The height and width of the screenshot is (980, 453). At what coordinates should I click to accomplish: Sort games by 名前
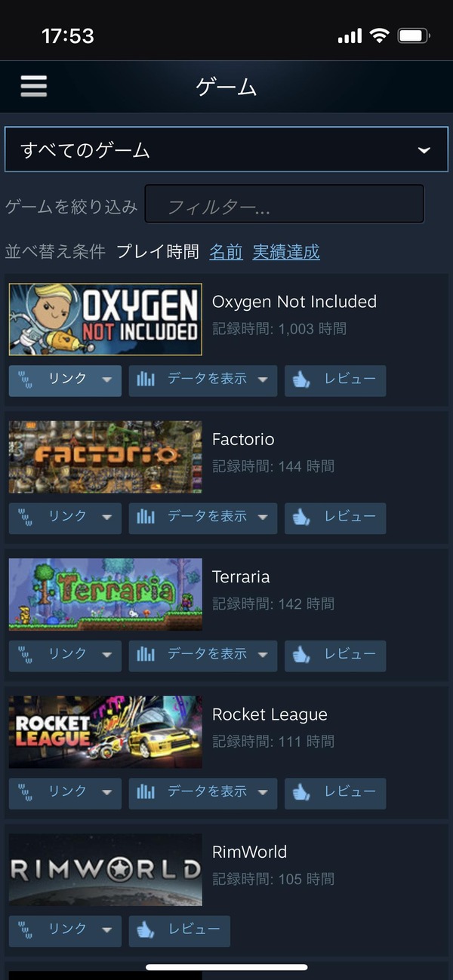[x=226, y=252]
